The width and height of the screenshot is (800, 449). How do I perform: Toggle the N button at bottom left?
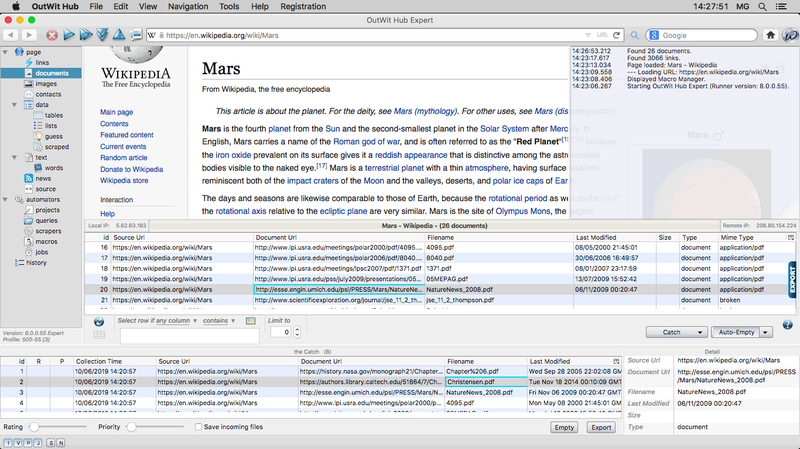60,441
